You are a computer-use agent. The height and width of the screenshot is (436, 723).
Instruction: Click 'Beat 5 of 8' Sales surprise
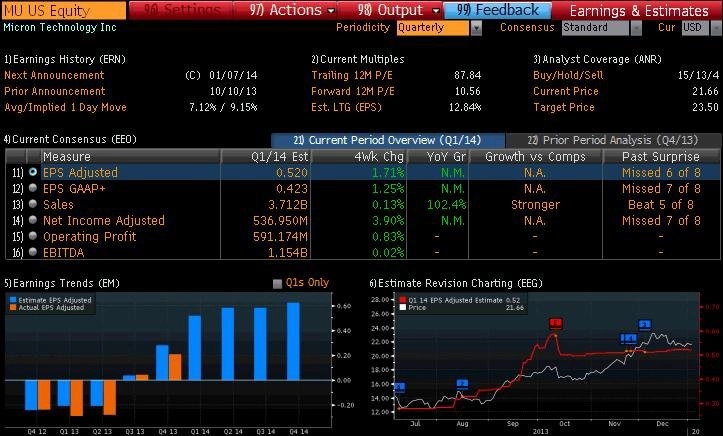[x=661, y=204]
